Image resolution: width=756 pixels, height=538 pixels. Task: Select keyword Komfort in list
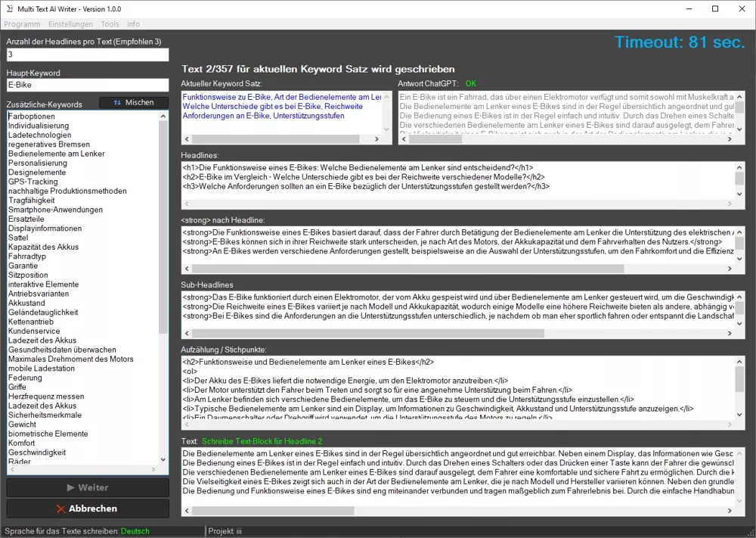tap(22, 443)
